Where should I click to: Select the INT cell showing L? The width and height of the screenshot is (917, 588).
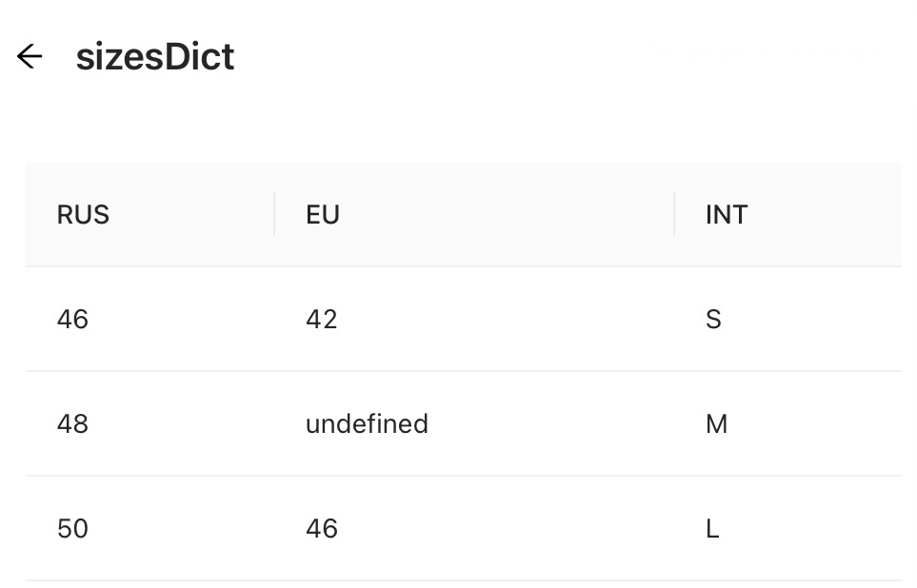712,529
